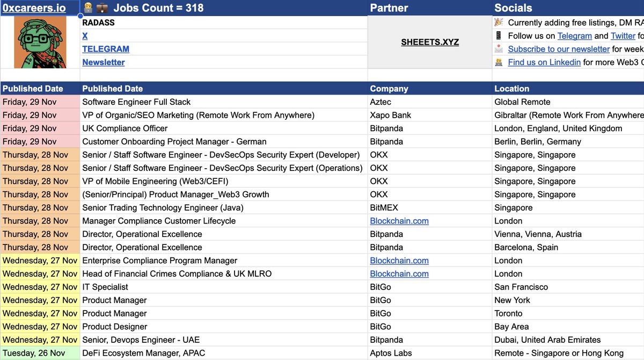Open the X social link
Screen dimensions: 644x360
(85, 35)
